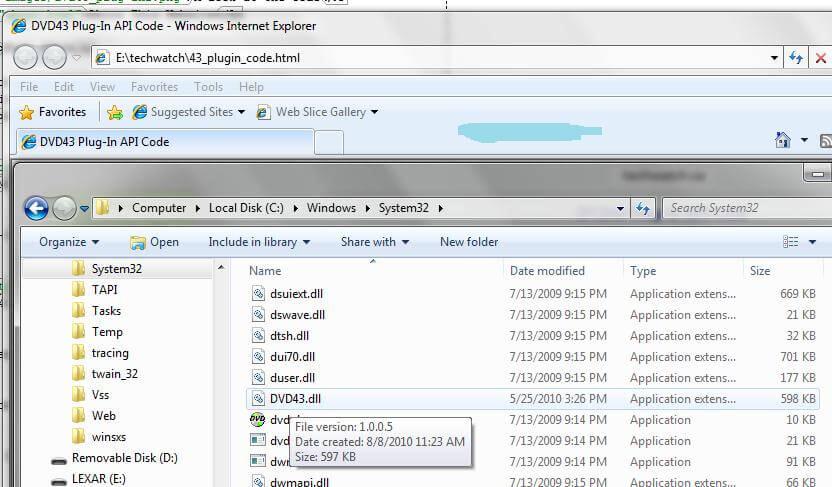Select the dsuiext.dll file icon
This screenshot has width=832, height=487.
click(x=258, y=293)
